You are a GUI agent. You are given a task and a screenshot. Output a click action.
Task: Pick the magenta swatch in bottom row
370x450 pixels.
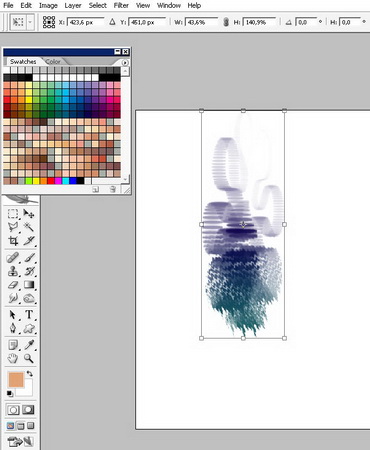click(58, 181)
